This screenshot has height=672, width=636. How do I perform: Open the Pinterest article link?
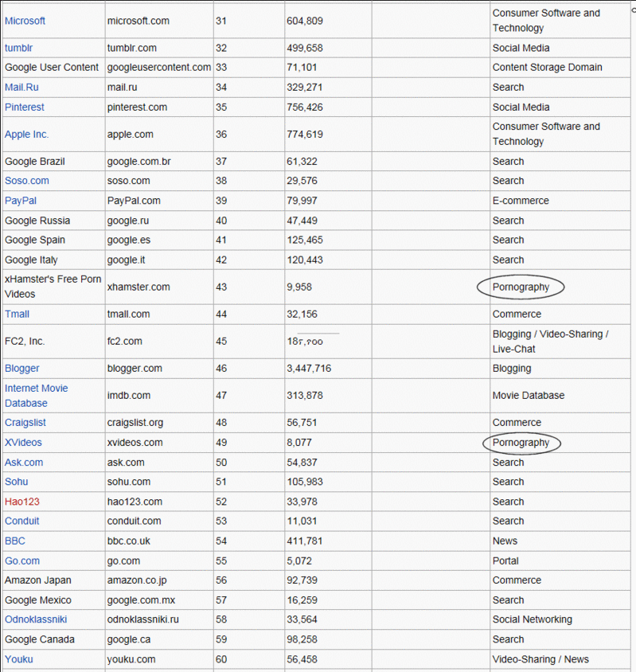pyautogui.click(x=25, y=107)
